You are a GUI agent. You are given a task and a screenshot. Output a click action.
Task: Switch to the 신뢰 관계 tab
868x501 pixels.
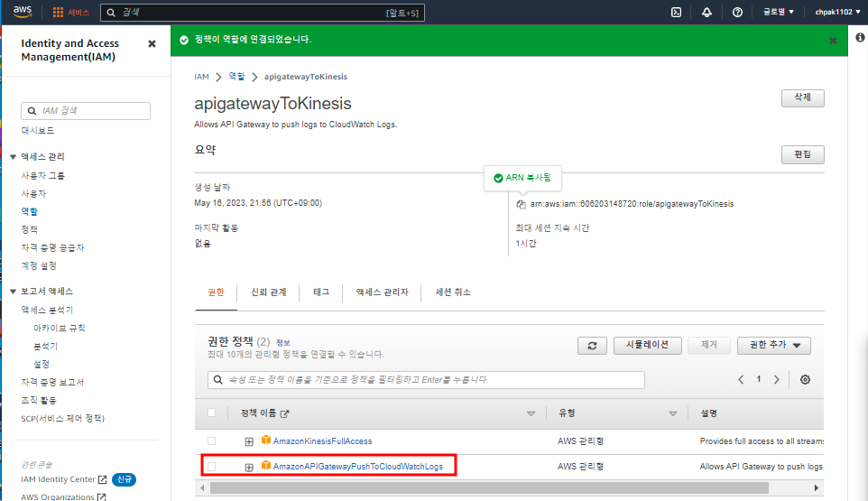(x=269, y=292)
